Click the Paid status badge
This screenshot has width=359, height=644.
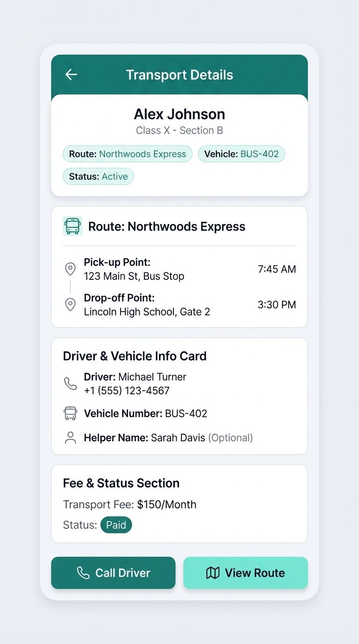tap(116, 525)
